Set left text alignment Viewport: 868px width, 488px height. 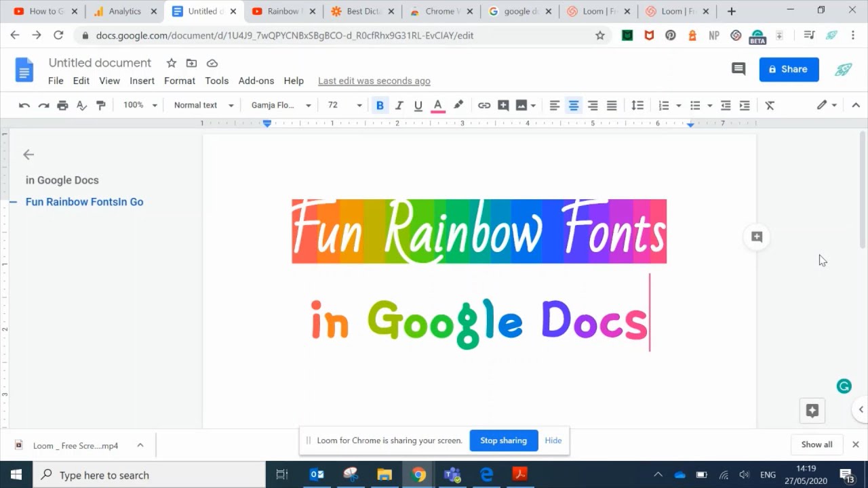[555, 105]
